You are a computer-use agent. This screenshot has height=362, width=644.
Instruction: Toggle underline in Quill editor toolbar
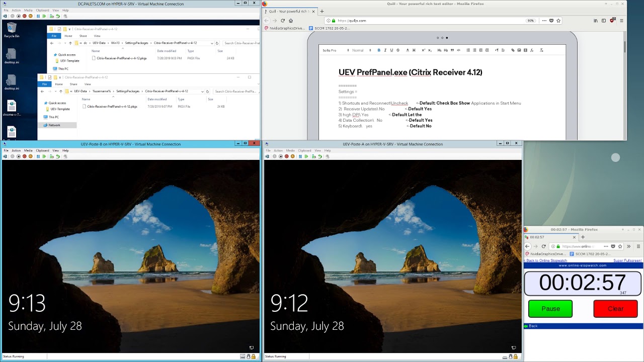click(x=391, y=50)
